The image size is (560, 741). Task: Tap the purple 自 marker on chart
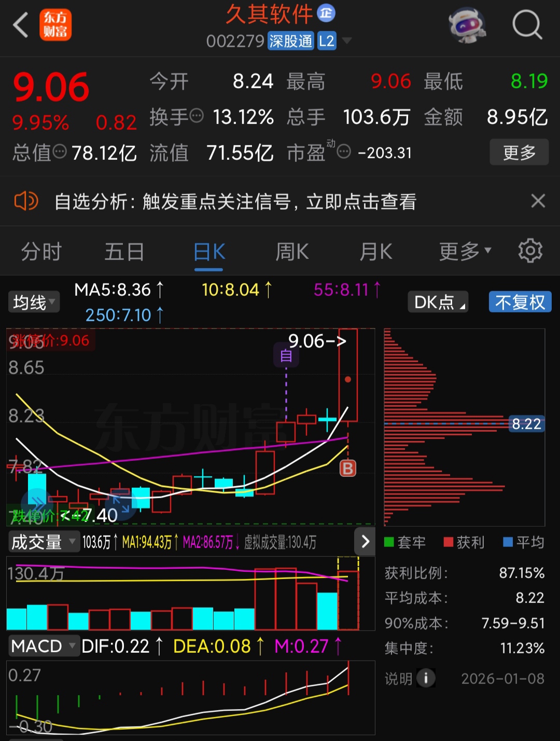286,356
